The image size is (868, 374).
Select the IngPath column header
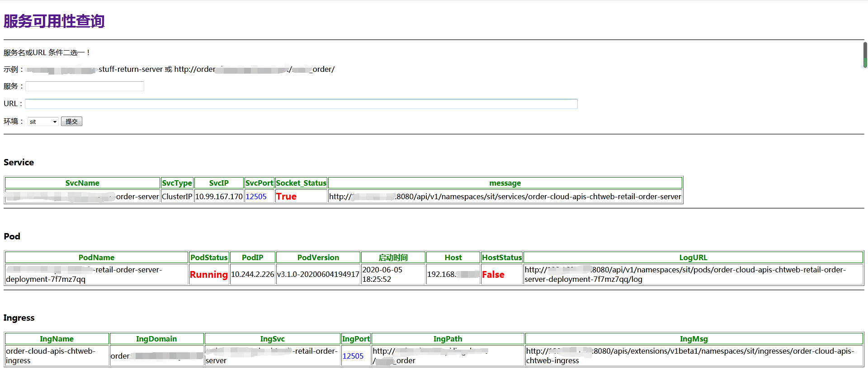pyautogui.click(x=448, y=339)
